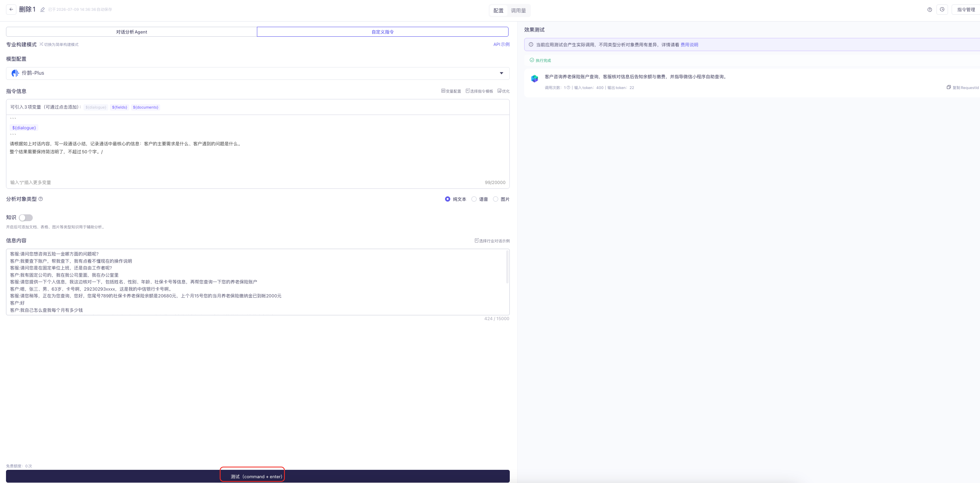Click the 424 / 15000 character counter
This screenshot has height=483, width=980.
497,319
